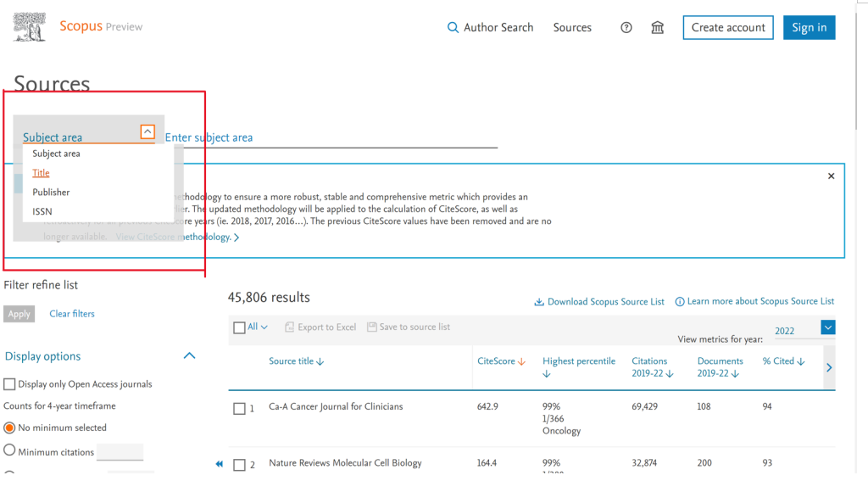Sort by Documents 2019-22 arrow

click(x=735, y=374)
